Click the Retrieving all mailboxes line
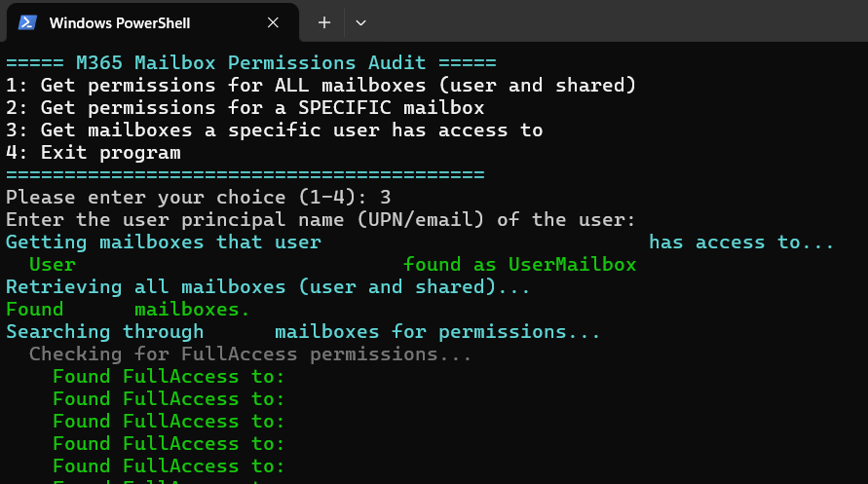This screenshot has width=868, height=484. (x=268, y=286)
